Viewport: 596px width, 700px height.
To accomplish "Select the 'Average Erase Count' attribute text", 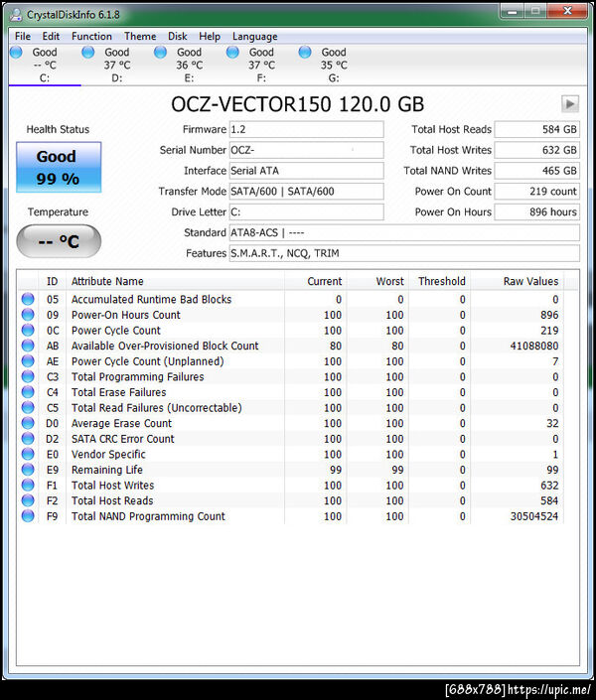I will [121, 423].
